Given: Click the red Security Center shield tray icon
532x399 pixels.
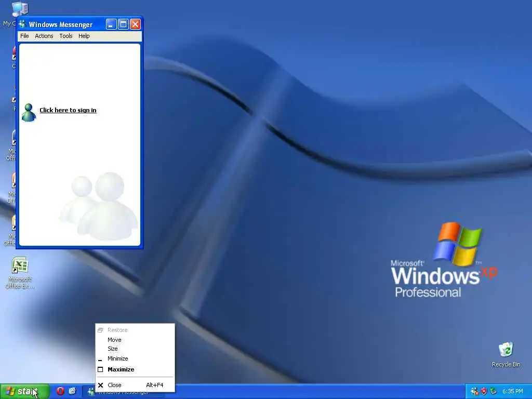Looking at the screenshot, I should click(x=484, y=392).
